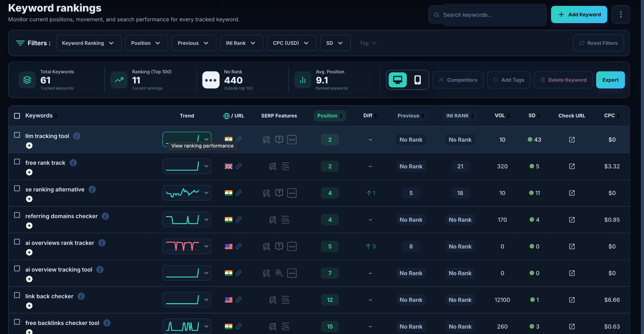
Task: Click SERP more-features icon for ai overviews rank tracker
Action: 292,247
